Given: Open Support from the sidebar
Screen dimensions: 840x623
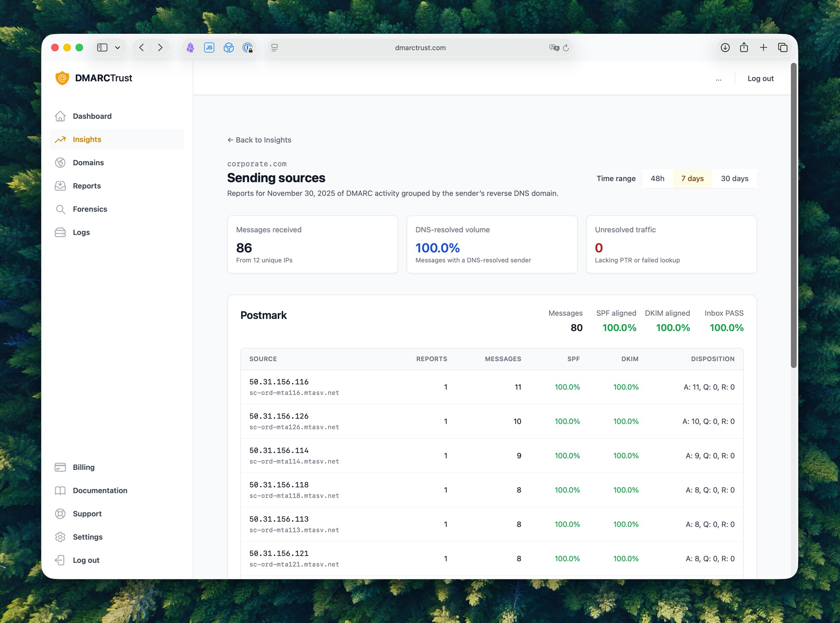Looking at the screenshot, I should (x=87, y=513).
